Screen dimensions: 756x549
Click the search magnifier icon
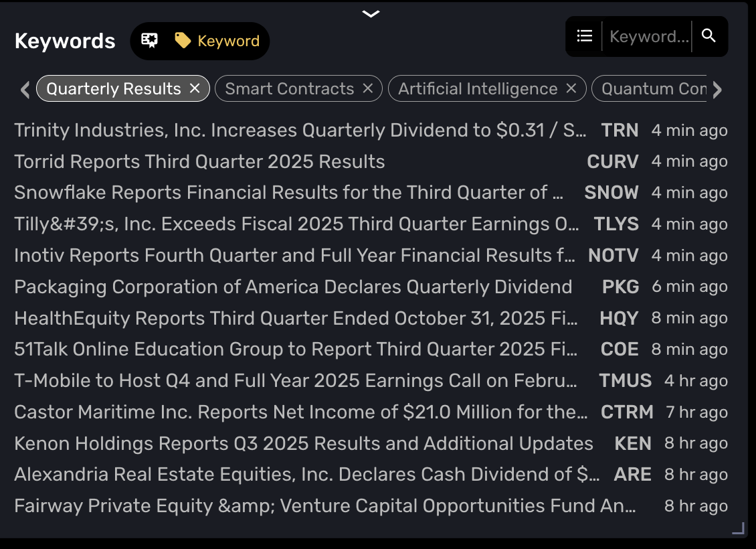[x=709, y=36]
